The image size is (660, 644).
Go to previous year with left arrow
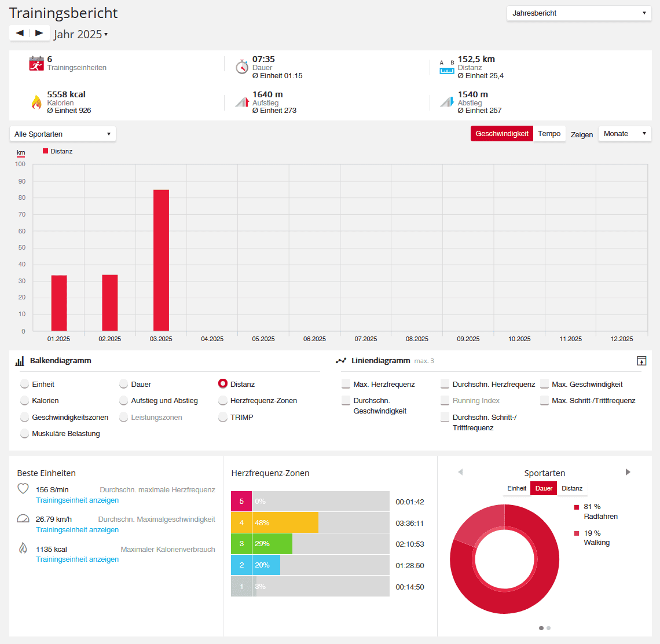pyautogui.click(x=19, y=33)
